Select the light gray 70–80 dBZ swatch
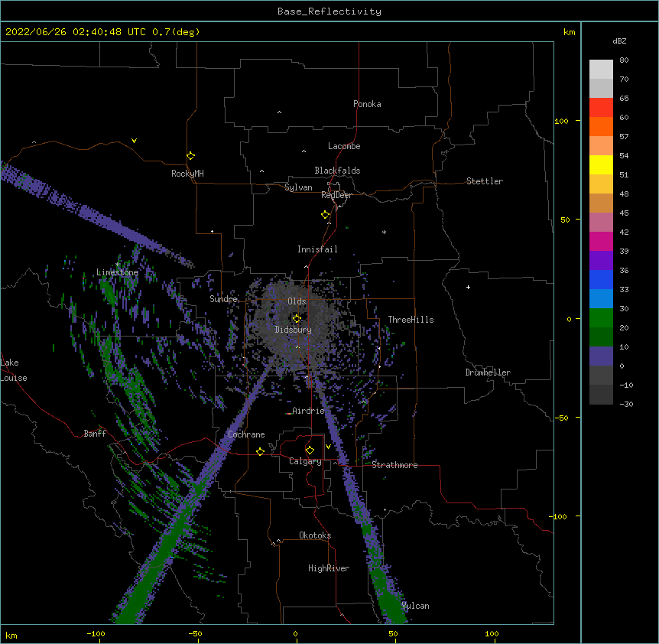Viewport: 659px width, 644px height. [x=601, y=70]
